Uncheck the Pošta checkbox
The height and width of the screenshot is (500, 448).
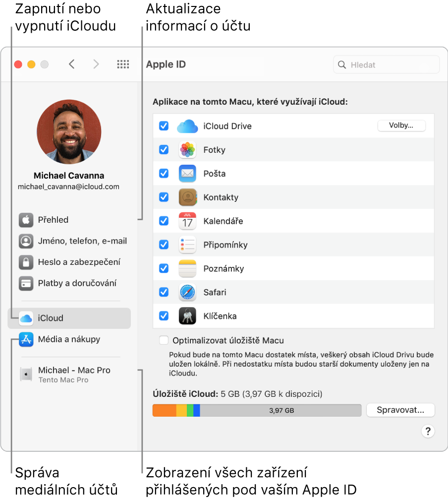tap(164, 174)
